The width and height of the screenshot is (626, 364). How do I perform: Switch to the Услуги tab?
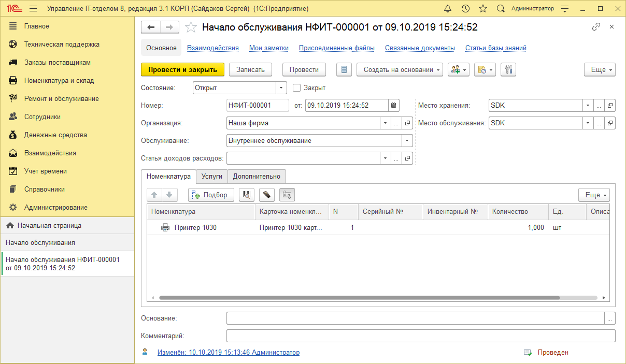click(x=212, y=176)
